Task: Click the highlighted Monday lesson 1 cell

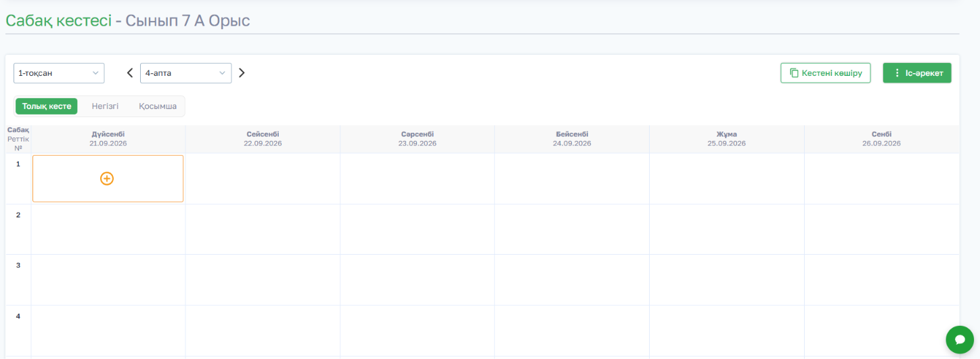Action: coord(108,179)
